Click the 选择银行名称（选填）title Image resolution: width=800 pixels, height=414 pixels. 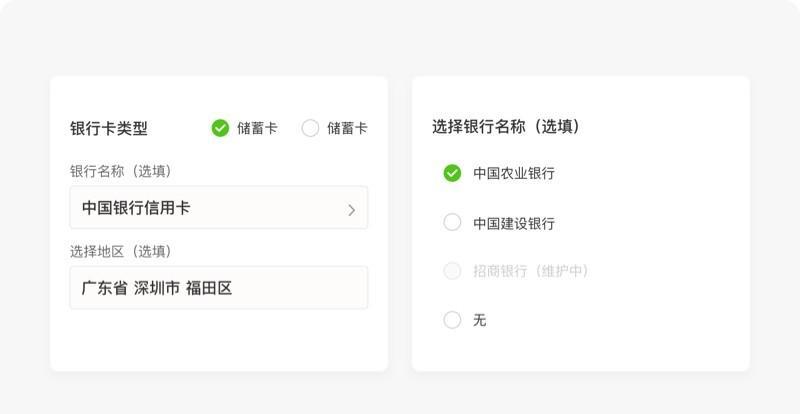pyautogui.click(x=506, y=127)
